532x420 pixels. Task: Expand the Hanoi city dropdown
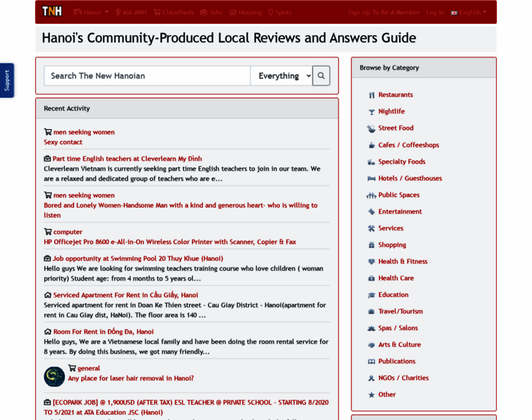point(91,12)
